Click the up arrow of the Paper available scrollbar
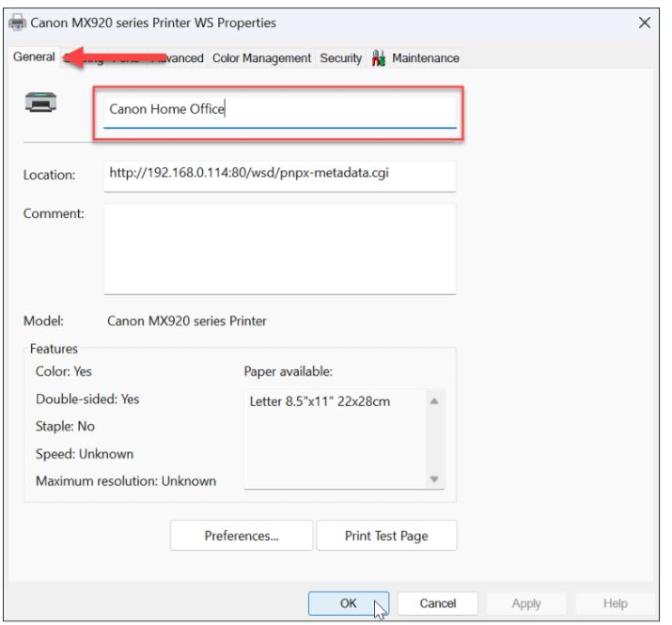The height and width of the screenshot is (625, 672). 434,401
